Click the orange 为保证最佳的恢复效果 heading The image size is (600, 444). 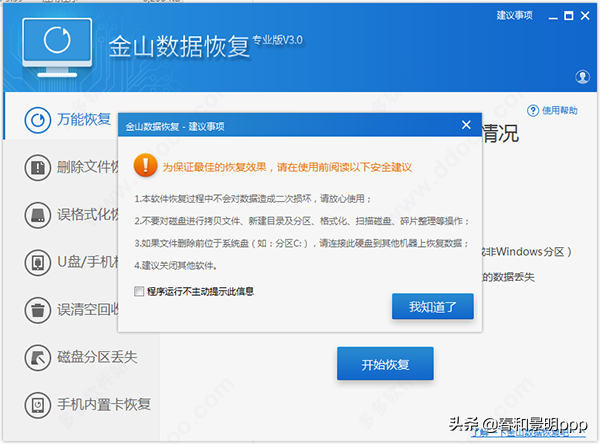pyautogui.click(x=287, y=167)
